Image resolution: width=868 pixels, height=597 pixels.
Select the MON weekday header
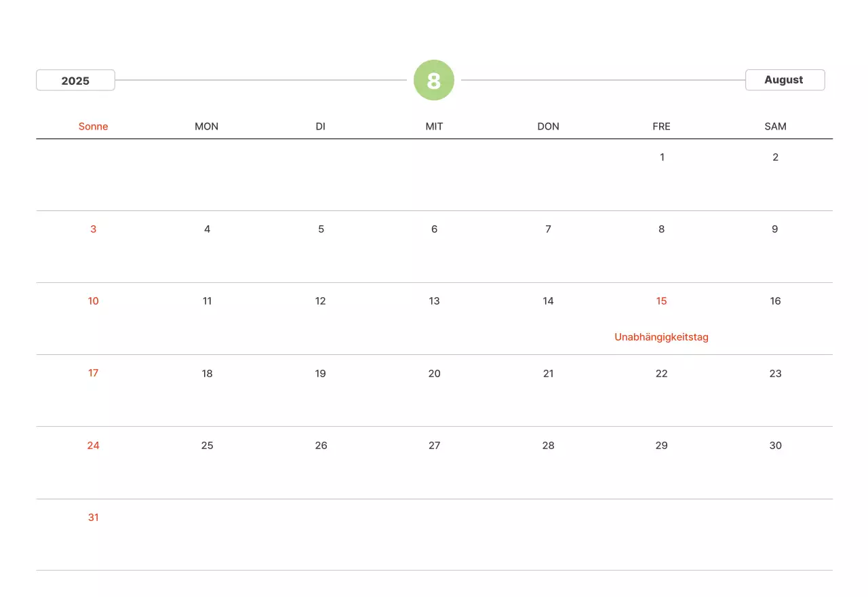(207, 126)
